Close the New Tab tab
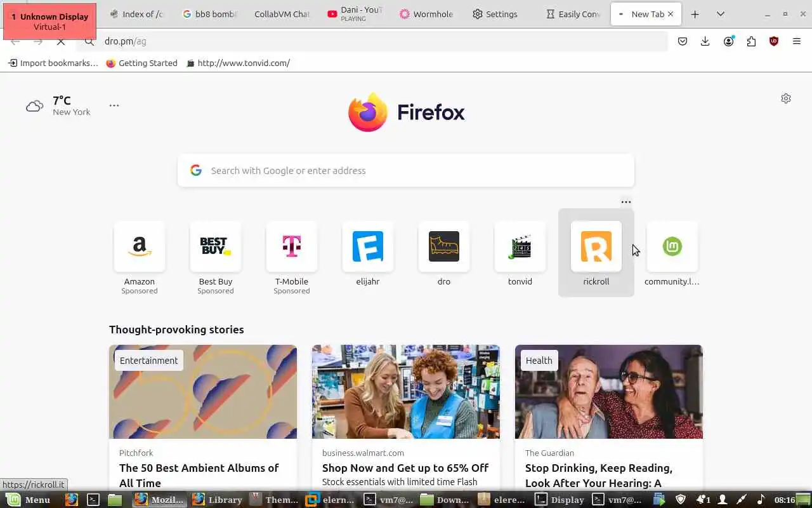Screen dimensions: 812x508 [x=671, y=14]
